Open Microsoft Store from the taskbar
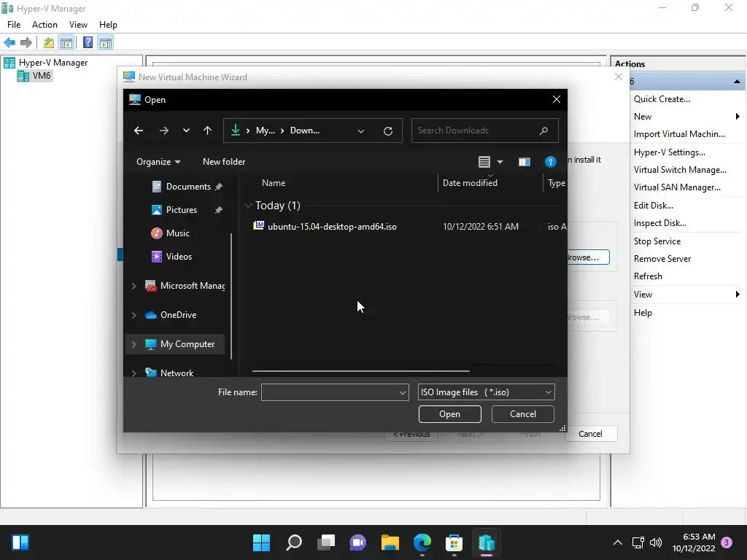This screenshot has height=560, width=747. [454, 542]
